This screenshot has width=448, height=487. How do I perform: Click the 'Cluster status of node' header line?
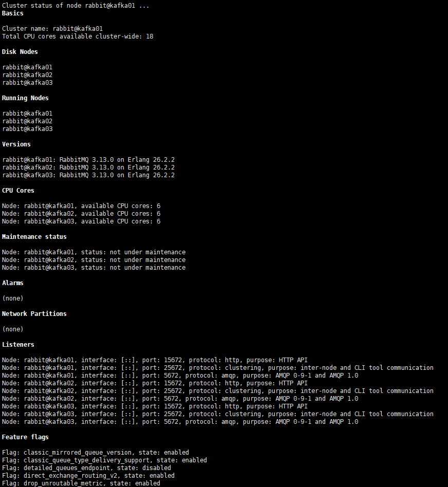tap(76, 6)
